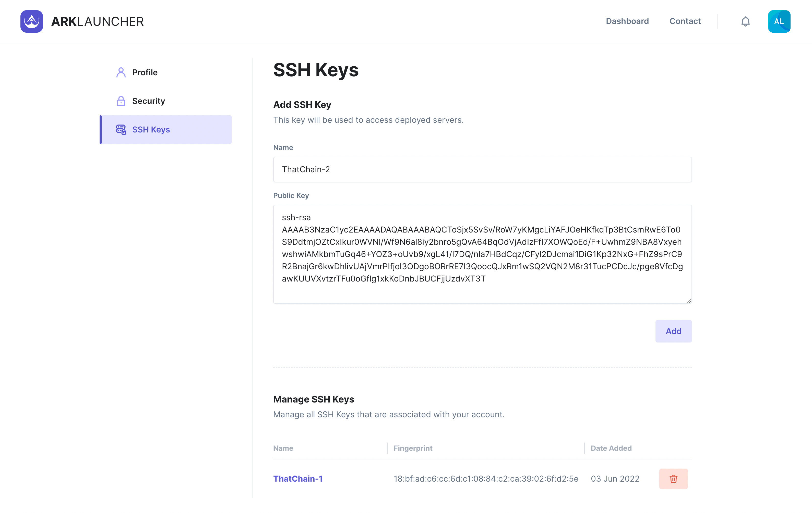The width and height of the screenshot is (812, 513).
Task: Click the SSH Keys server icon
Action: [121, 130]
